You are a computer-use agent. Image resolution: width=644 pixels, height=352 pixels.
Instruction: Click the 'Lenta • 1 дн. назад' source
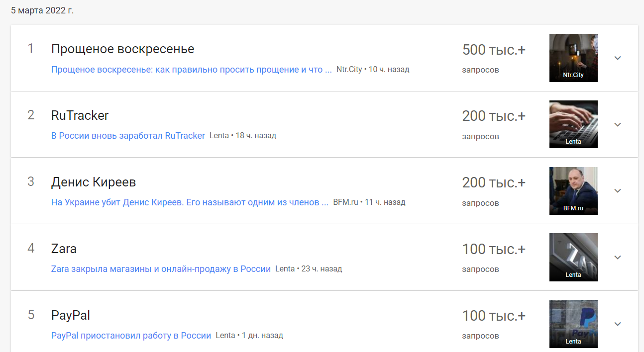(249, 336)
